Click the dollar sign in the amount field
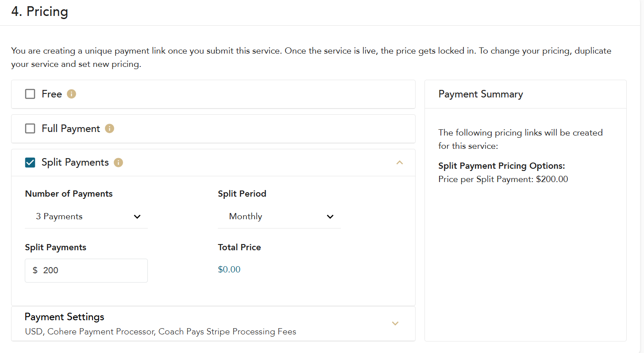Image resolution: width=644 pixels, height=353 pixels. tap(35, 270)
